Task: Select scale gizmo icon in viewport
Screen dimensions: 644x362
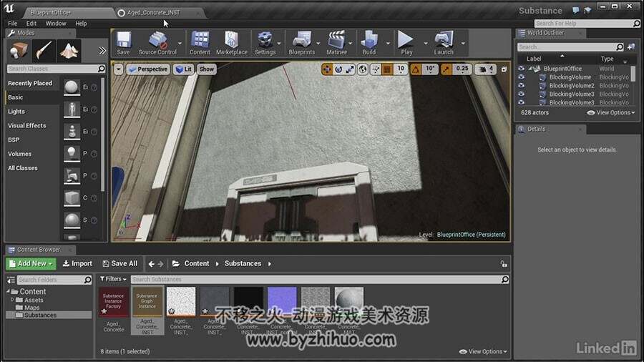Action: pyautogui.click(x=350, y=69)
